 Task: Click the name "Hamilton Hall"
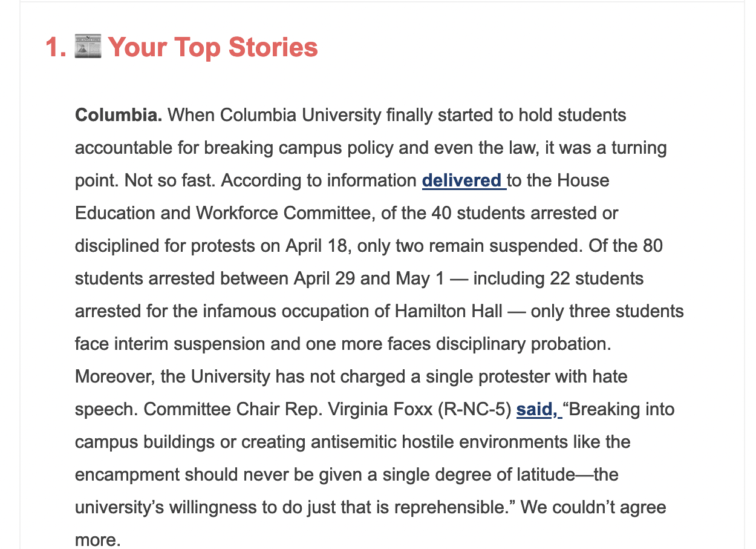[x=449, y=311]
